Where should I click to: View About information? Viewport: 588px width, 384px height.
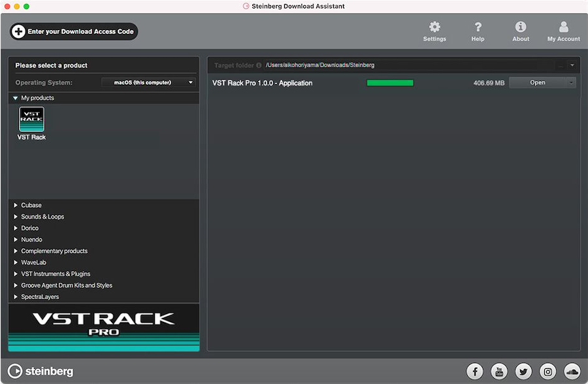point(520,31)
